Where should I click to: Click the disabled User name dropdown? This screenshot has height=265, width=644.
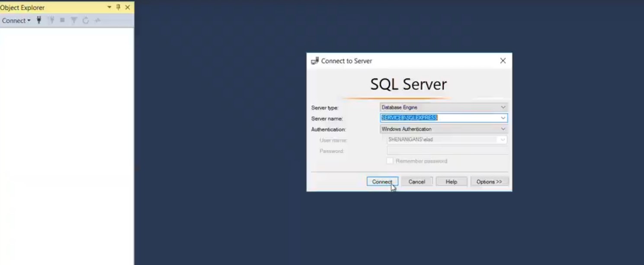(x=447, y=140)
